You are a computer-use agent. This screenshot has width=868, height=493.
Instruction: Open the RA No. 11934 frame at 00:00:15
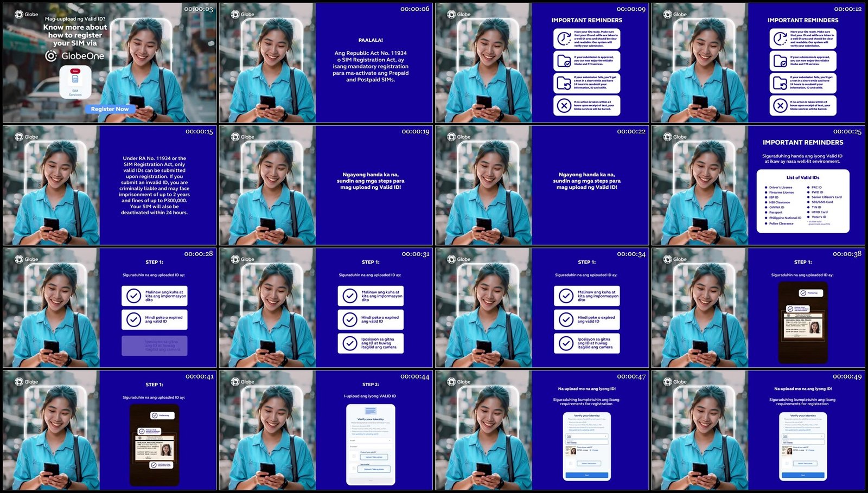(110, 185)
